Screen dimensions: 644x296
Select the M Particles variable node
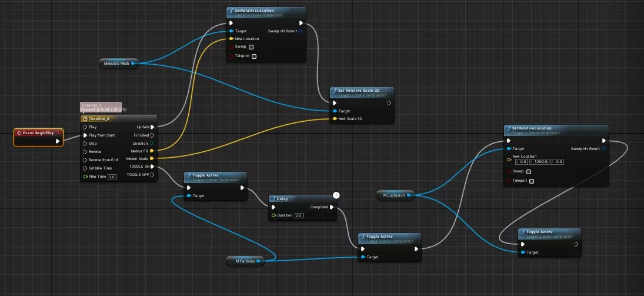pyautogui.click(x=245, y=261)
